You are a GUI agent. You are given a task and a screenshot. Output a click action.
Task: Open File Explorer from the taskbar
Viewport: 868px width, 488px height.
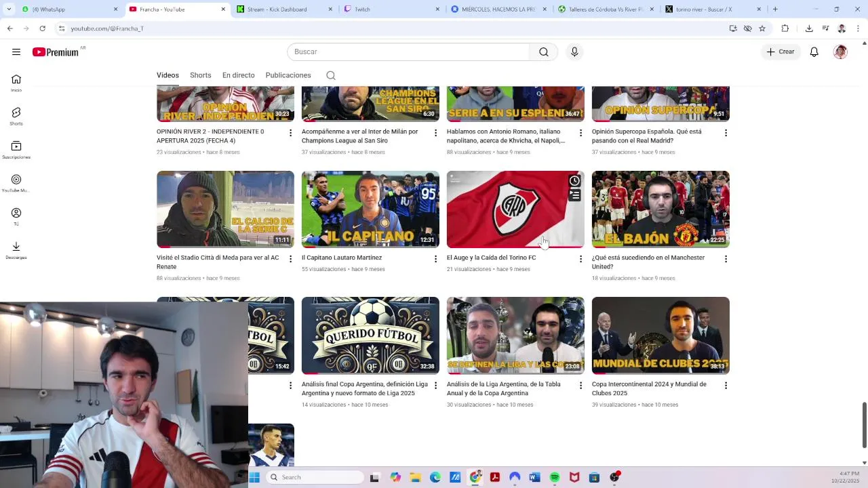point(415,477)
